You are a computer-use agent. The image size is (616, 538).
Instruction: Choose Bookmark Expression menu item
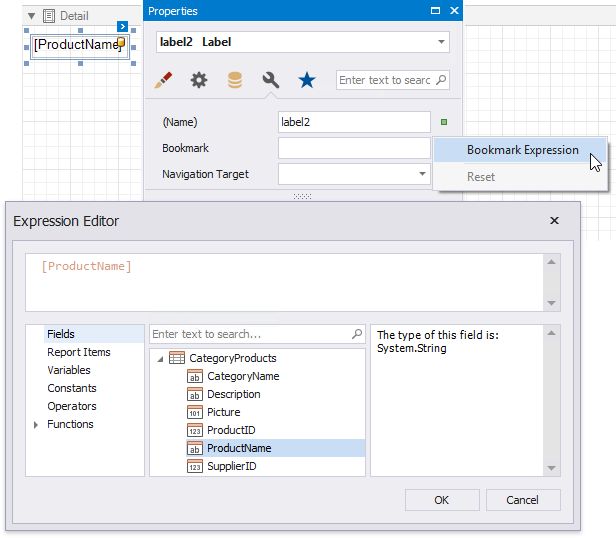coord(522,150)
